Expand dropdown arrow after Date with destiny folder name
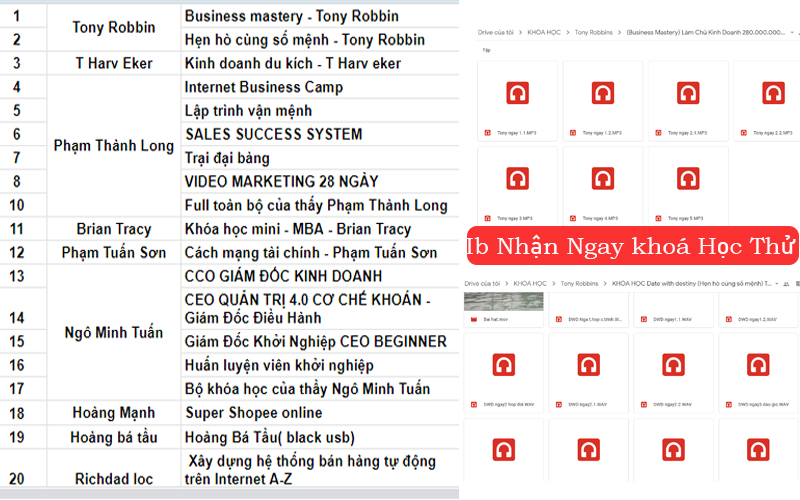This screenshot has width=800, height=500. [x=777, y=284]
